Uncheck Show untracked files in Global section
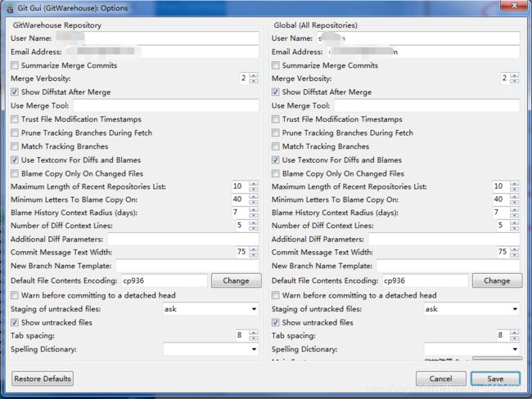 click(x=276, y=322)
